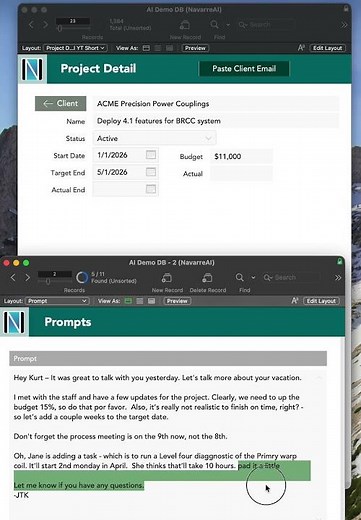Click Target End field 5/1/2026
The width and height of the screenshot is (361, 520).
pos(125,172)
